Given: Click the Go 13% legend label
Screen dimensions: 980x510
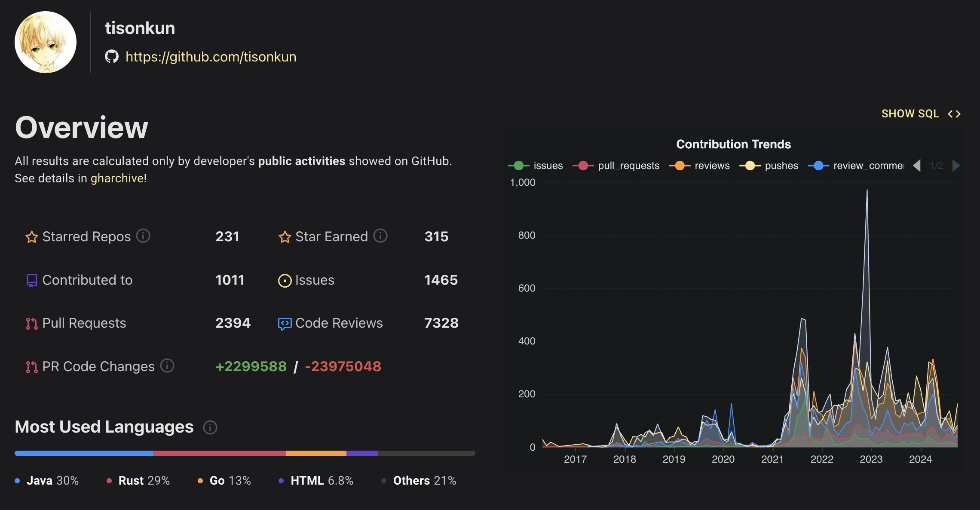Looking at the screenshot, I should coord(224,480).
